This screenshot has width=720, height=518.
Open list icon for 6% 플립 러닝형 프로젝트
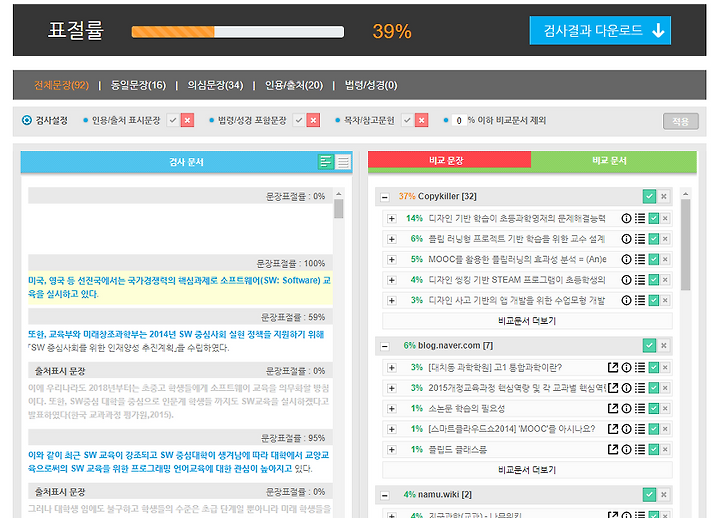tap(640, 239)
